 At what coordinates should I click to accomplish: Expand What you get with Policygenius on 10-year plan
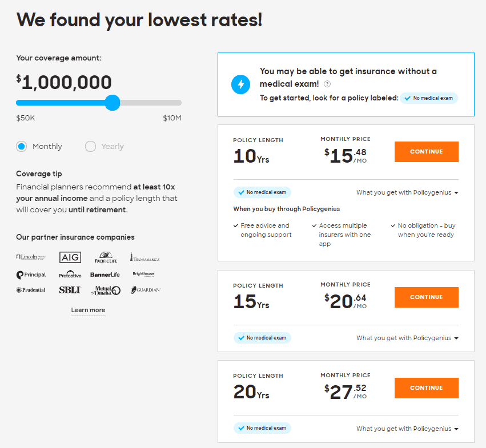pos(407,192)
